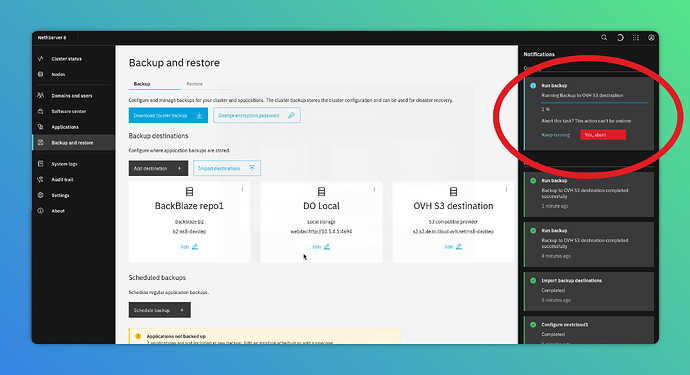Expand the OVH S3 destination options menu
The image size is (690, 375).
pyautogui.click(x=506, y=189)
